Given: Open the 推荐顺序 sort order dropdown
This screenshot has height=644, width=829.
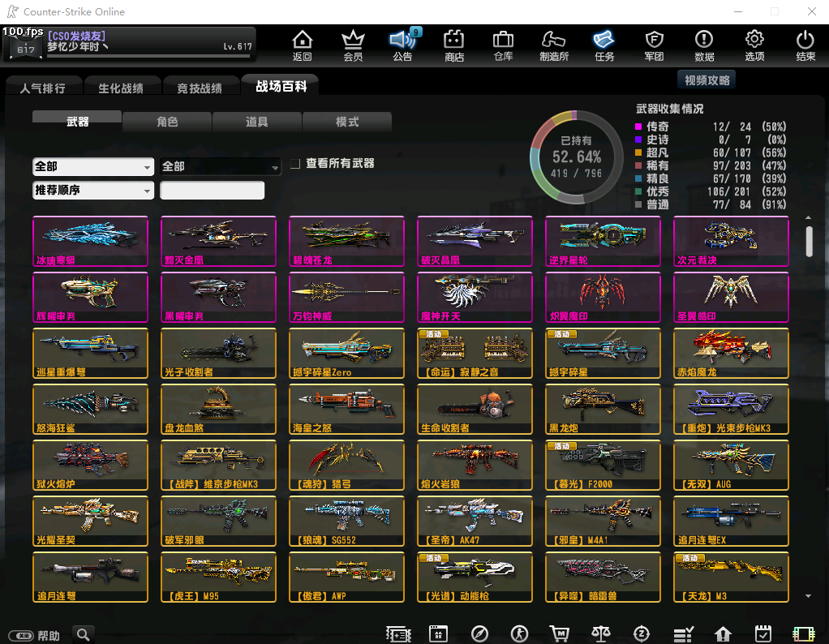Looking at the screenshot, I should [93, 191].
